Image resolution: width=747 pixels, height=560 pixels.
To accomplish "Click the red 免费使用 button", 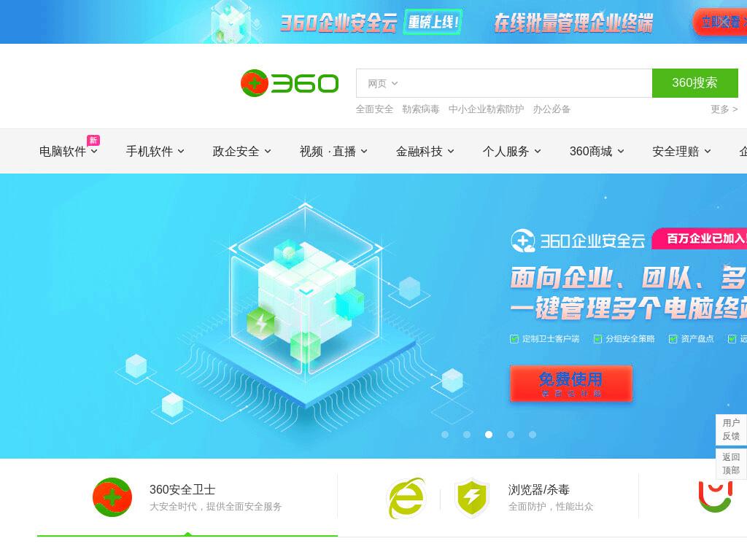I will tap(571, 384).
